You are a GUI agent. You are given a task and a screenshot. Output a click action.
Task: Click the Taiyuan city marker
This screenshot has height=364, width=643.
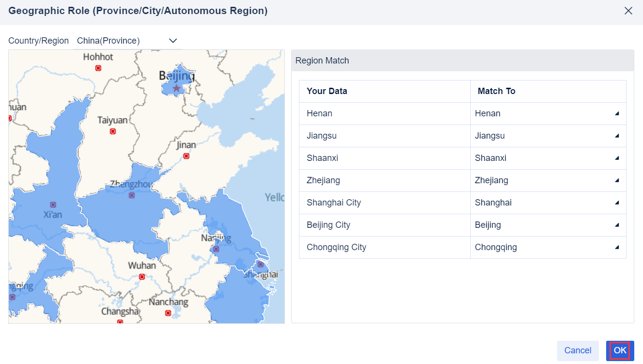113,131
